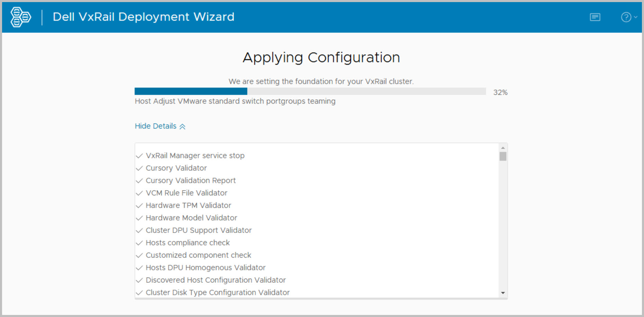Select the Hardware Model Validator entry
The height and width of the screenshot is (317, 644).
[191, 218]
